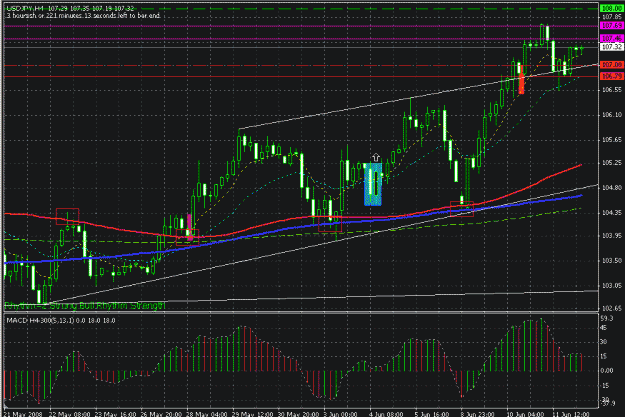Image resolution: width=625 pixels, height=417 pixels.
Task: Click the 26 May 20:00 time label
Action: [x=161, y=414]
